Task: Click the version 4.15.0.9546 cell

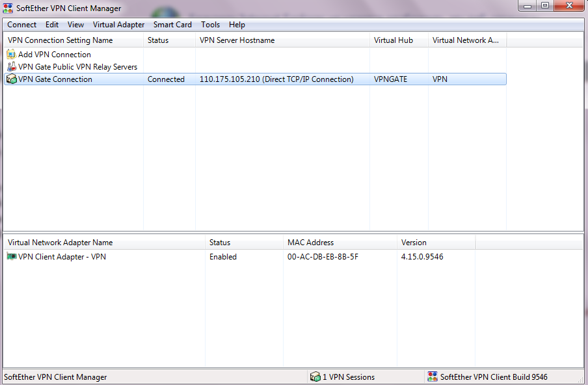Action: [x=422, y=257]
